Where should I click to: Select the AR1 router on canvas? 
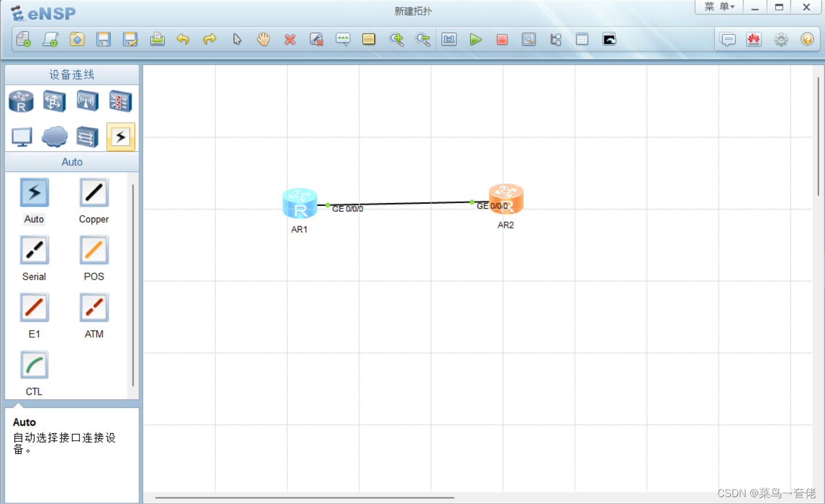(x=300, y=203)
